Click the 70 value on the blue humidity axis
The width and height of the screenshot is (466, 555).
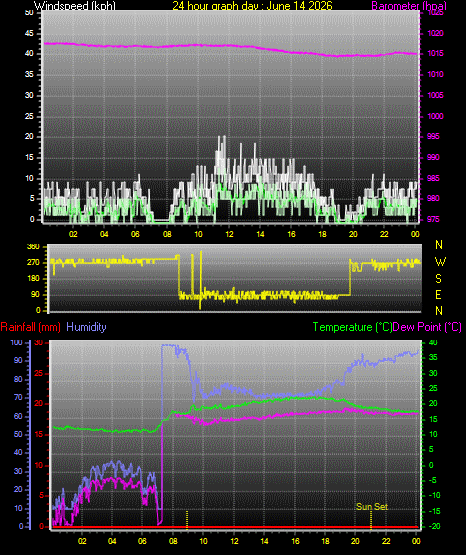(18, 397)
